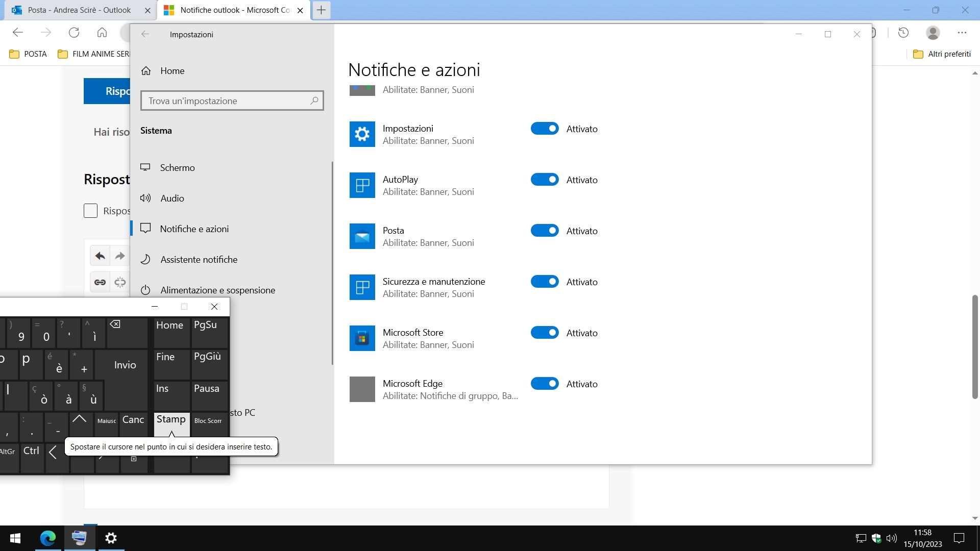Image resolution: width=980 pixels, height=551 pixels.
Task: Click the web page vertical scrollbar
Action: pos(975,347)
